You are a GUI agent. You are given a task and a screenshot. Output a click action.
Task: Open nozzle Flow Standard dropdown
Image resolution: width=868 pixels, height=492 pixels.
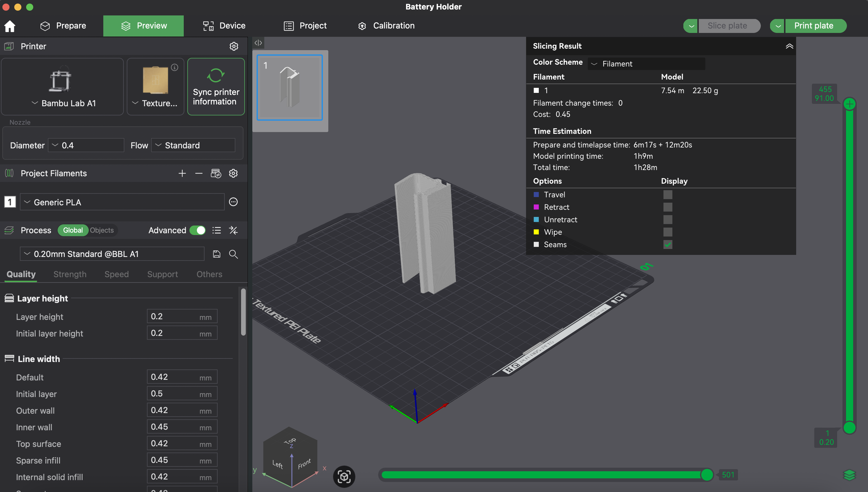pos(193,145)
